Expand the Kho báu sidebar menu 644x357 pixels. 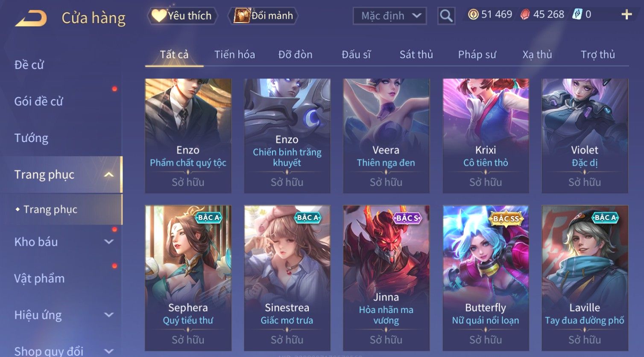click(109, 242)
